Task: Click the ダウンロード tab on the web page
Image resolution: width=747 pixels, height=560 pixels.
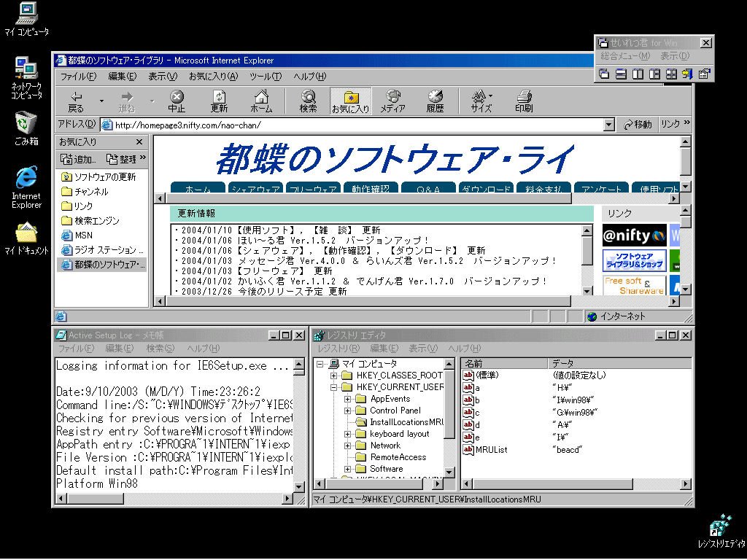Action: point(486,188)
